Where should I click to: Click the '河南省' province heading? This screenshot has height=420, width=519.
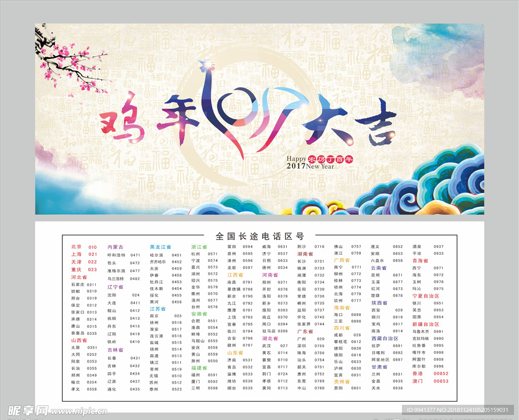pos(271,275)
